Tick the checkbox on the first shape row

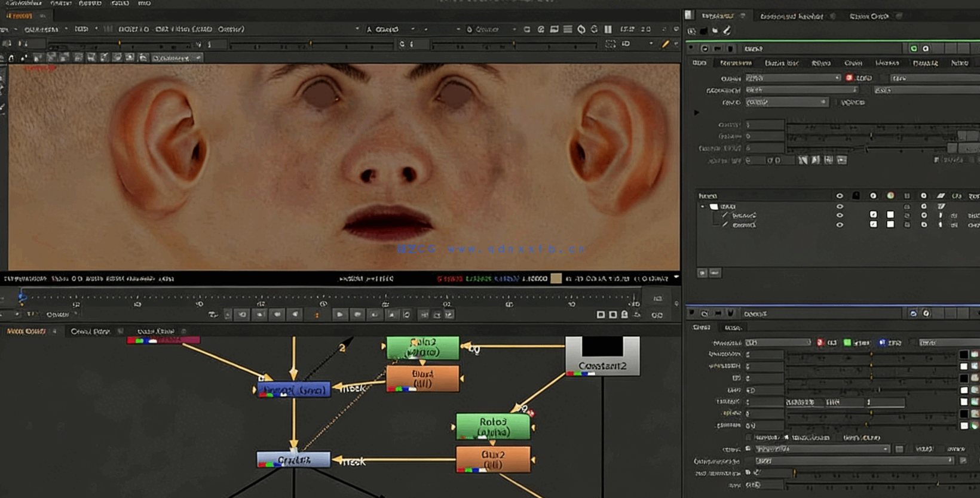point(873,215)
